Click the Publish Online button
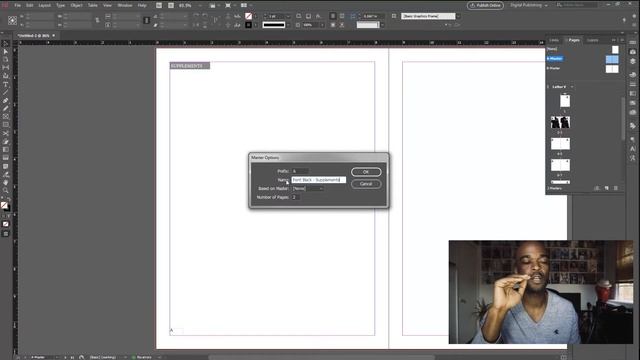This screenshot has height=360, width=640. pos(485,5)
